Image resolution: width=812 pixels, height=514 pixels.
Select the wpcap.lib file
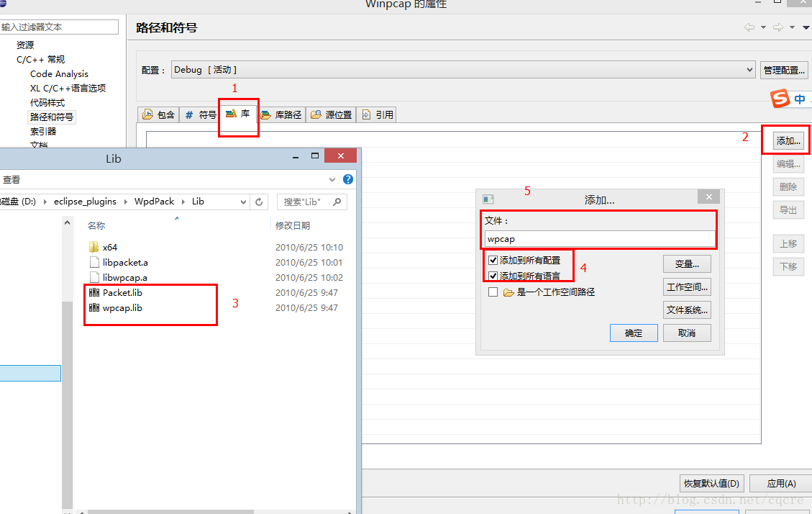(x=122, y=308)
